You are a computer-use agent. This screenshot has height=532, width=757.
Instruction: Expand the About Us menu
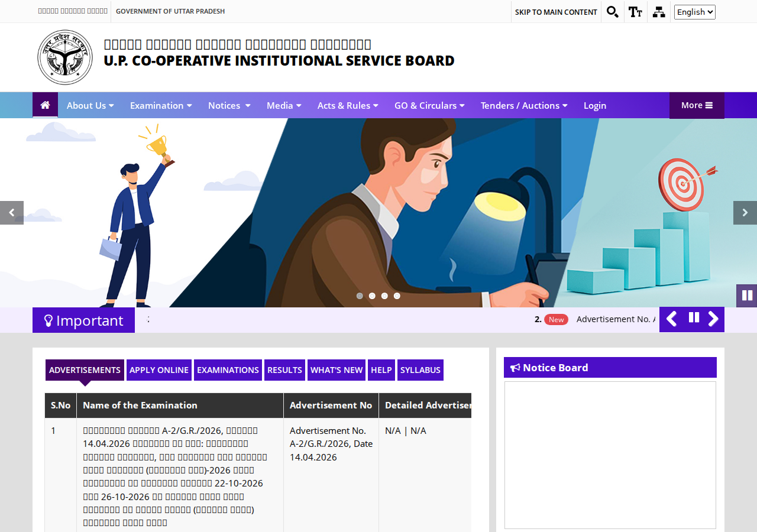pos(90,105)
